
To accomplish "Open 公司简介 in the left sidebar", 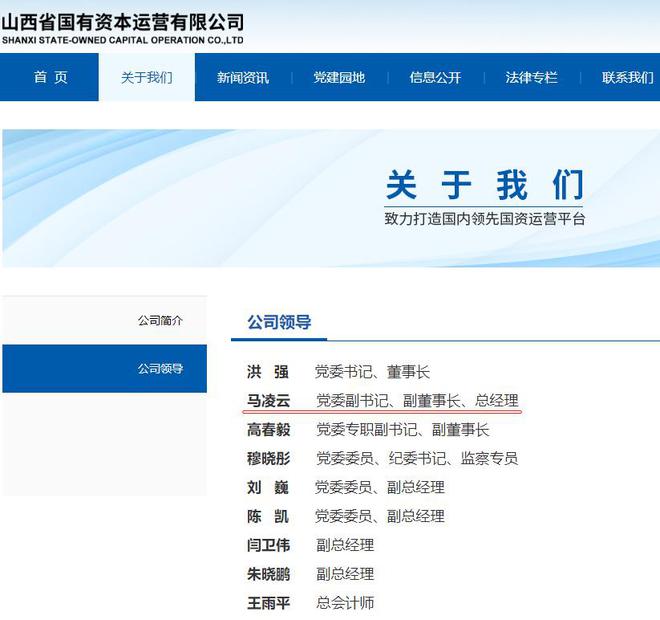I will click(x=104, y=320).
